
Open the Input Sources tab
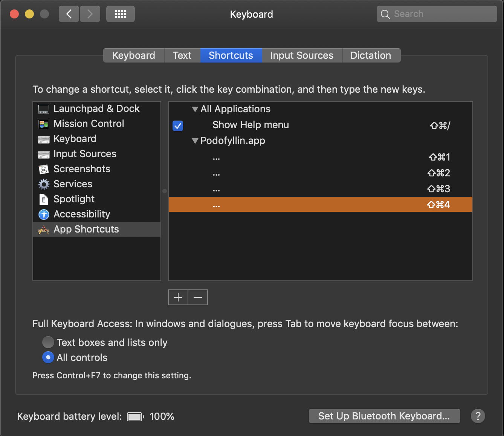point(302,55)
